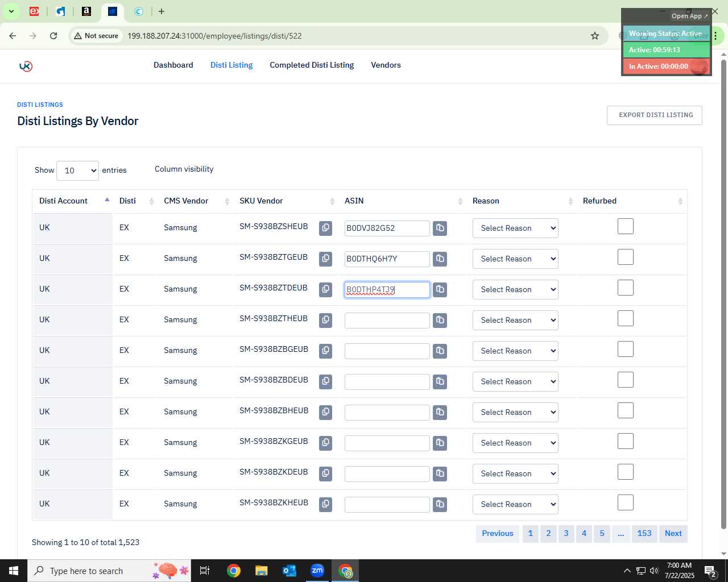Copy SKU SM-S938BZBGEUB with its copy icon
The height and width of the screenshot is (582, 728).
point(325,351)
